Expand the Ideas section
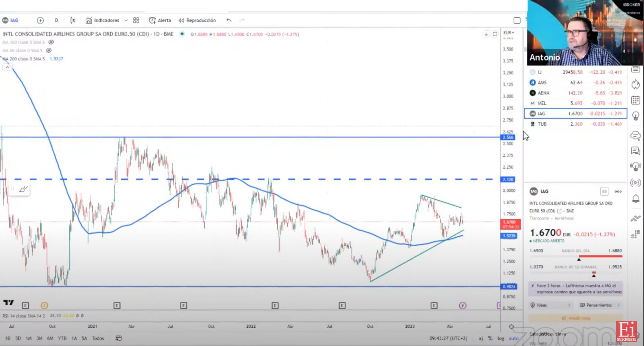Image resolution: width=644 pixels, height=346 pixels. point(551,305)
